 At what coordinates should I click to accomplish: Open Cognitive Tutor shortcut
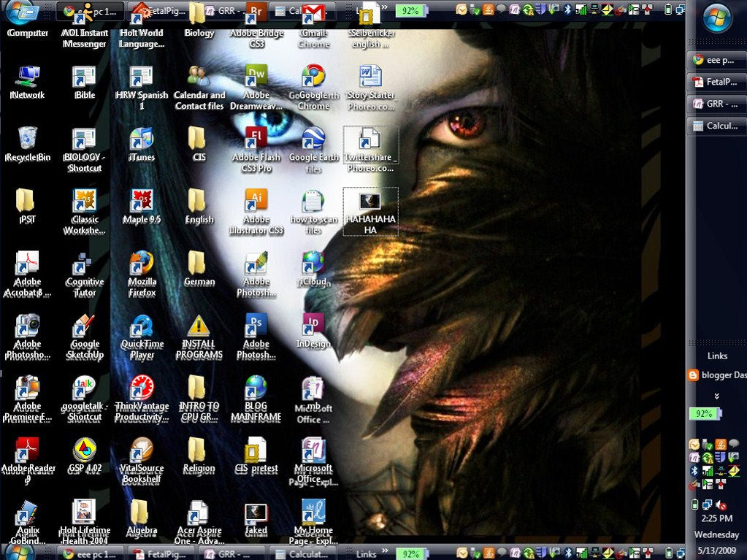coord(84,274)
